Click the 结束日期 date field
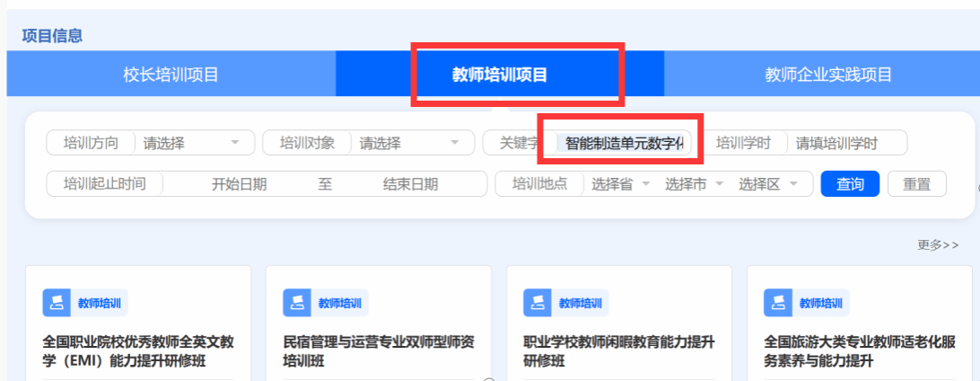This screenshot has height=381, width=980. pos(410,184)
